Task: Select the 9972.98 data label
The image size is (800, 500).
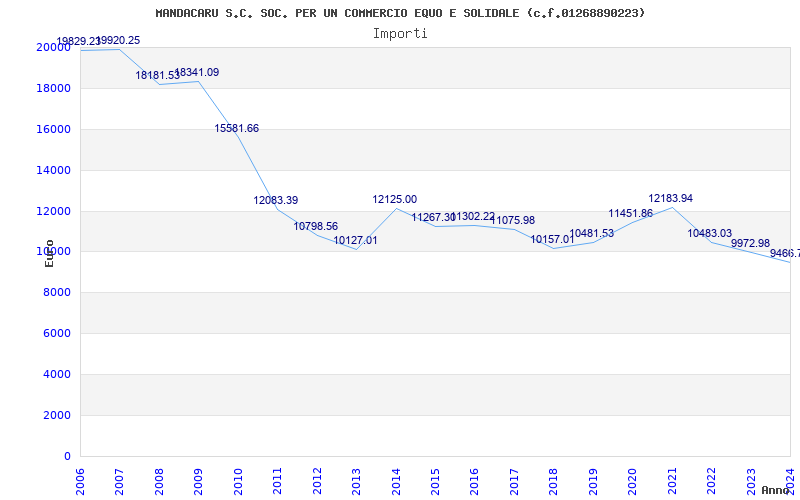Action: 751,243
